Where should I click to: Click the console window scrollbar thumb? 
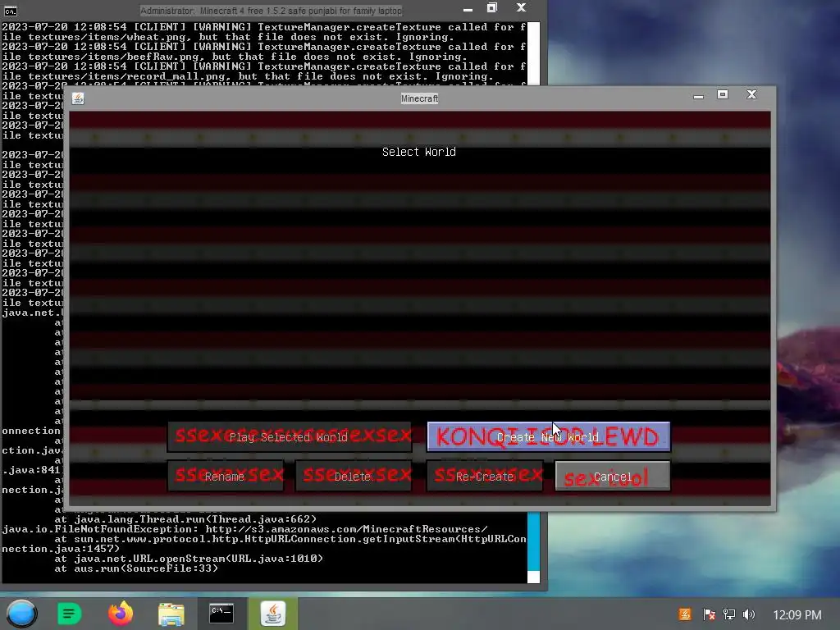[x=533, y=541]
